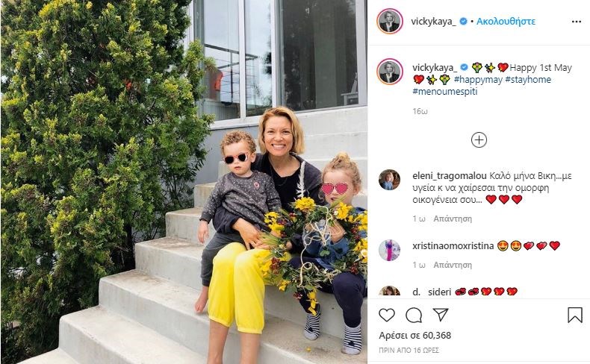The width and height of the screenshot is (590, 364).
Task: Open xristinaomoxristina's profile avatar
Action: [x=389, y=250]
